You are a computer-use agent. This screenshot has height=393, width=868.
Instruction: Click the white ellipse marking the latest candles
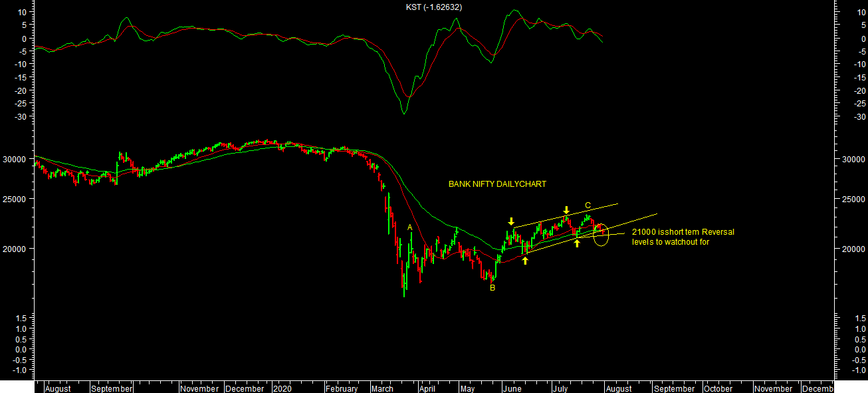click(601, 235)
